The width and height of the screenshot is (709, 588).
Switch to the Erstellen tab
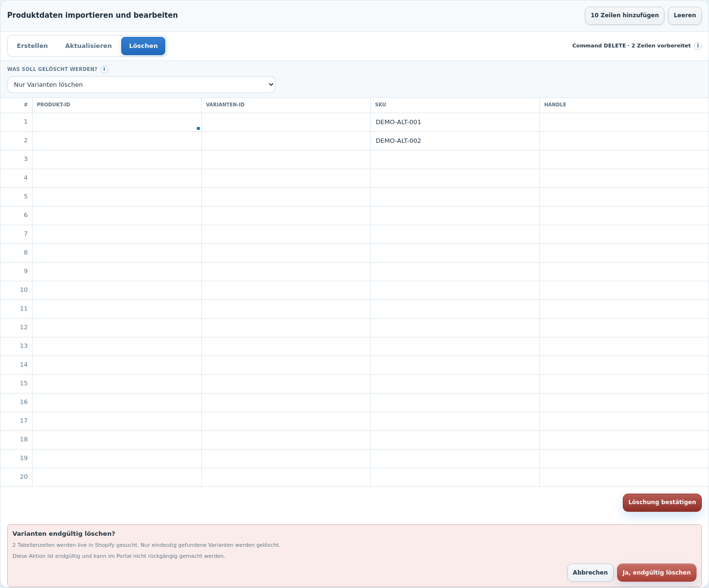click(32, 46)
